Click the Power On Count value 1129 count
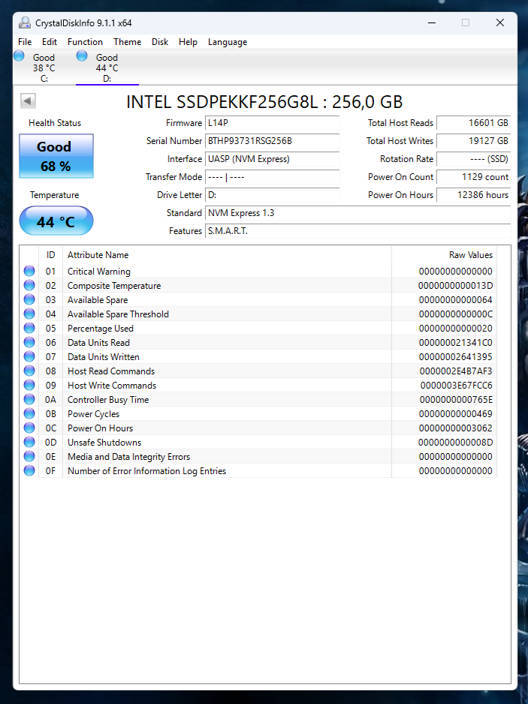This screenshot has height=704, width=528. [x=474, y=176]
